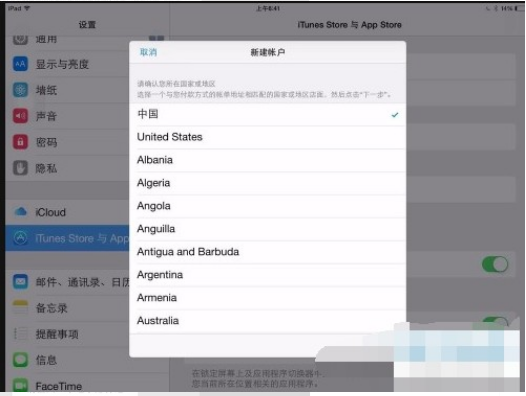Tap the Notes (备忘录) icon
The image size is (526, 396).
pos(20,308)
